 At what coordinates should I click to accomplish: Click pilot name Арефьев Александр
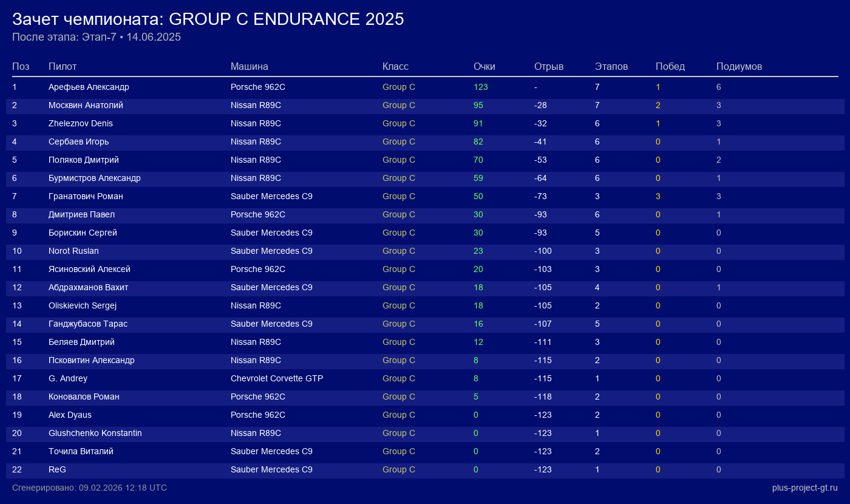click(89, 87)
